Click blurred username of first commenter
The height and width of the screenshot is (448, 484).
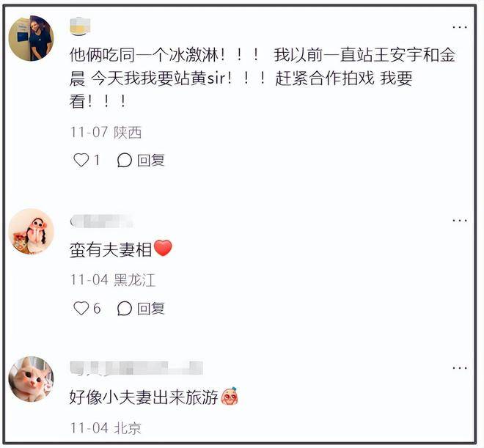(80, 26)
